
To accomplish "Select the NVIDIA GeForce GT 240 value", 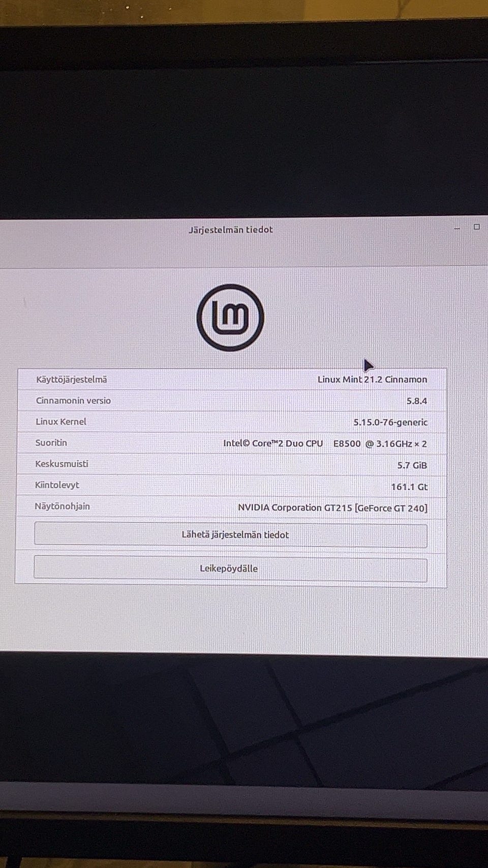I will [x=332, y=507].
